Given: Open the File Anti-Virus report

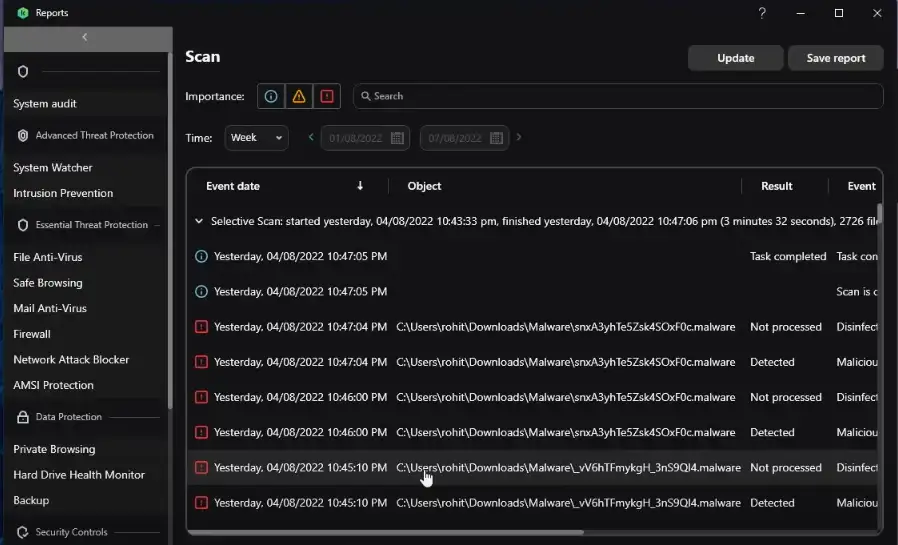Looking at the screenshot, I should coord(48,257).
